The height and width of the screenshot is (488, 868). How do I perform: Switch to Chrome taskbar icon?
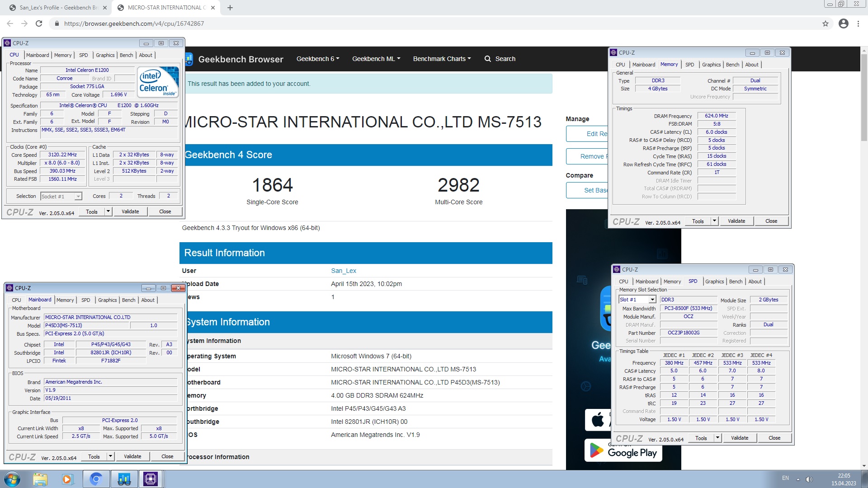pyautogui.click(x=96, y=479)
